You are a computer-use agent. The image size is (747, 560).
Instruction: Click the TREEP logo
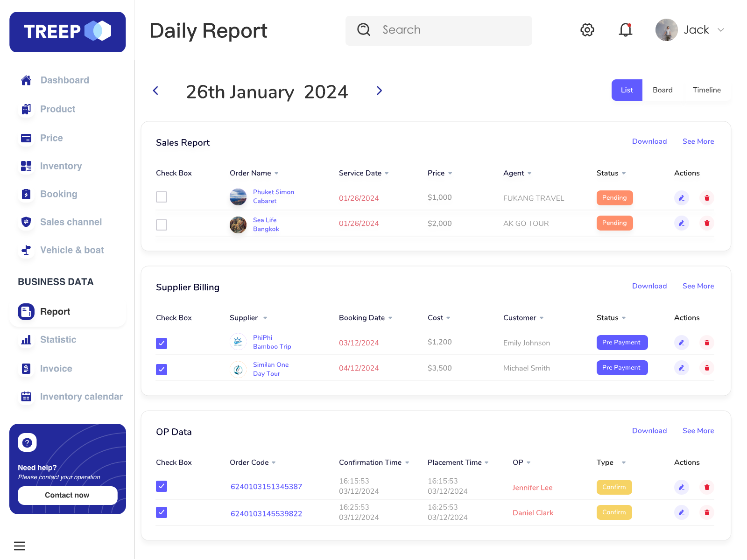point(68,32)
